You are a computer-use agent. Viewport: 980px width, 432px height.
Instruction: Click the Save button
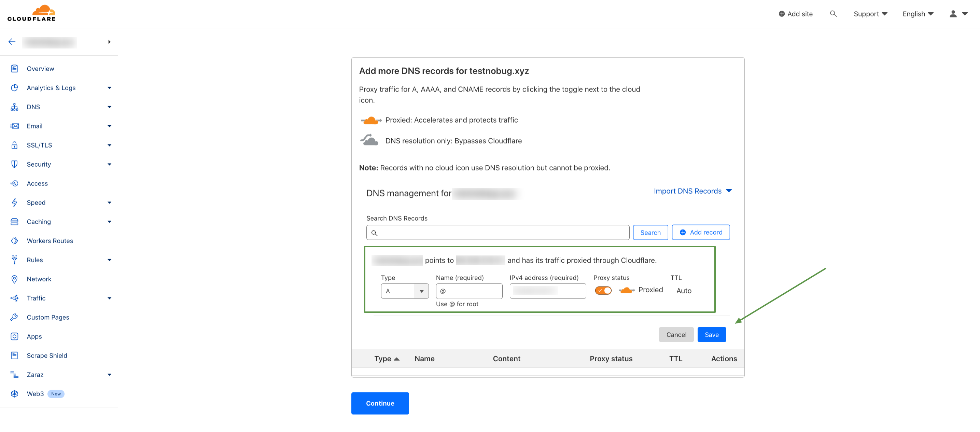(x=711, y=335)
